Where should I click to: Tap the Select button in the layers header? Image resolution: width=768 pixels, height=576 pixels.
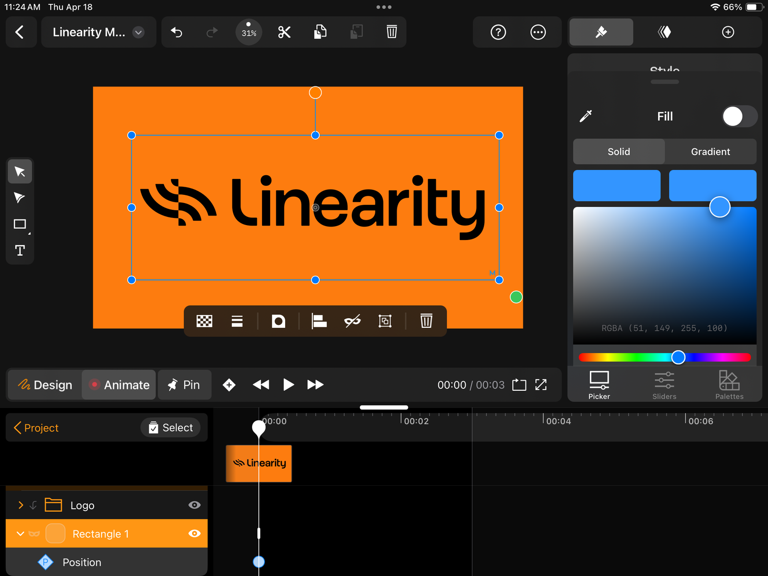click(x=170, y=428)
